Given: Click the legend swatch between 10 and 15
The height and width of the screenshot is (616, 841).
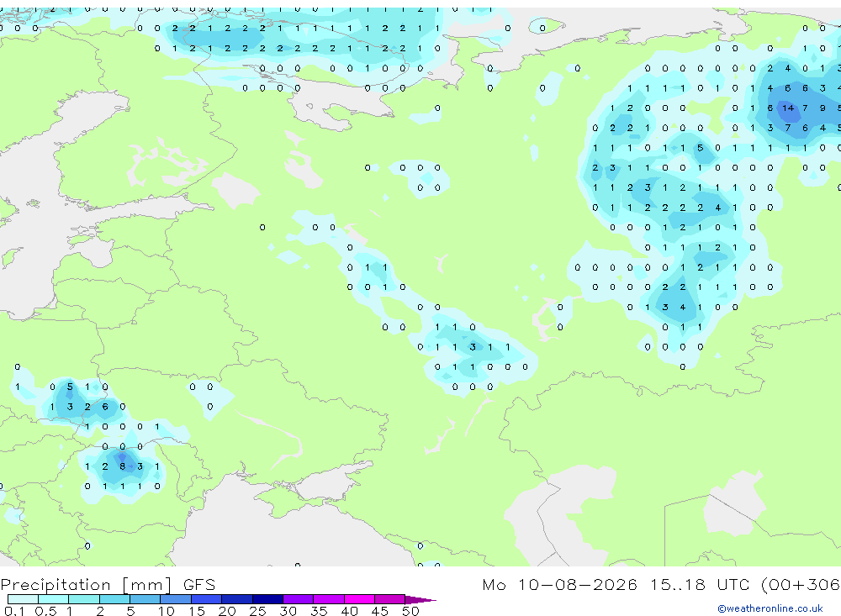Looking at the screenshot, I should pos(176,599).
